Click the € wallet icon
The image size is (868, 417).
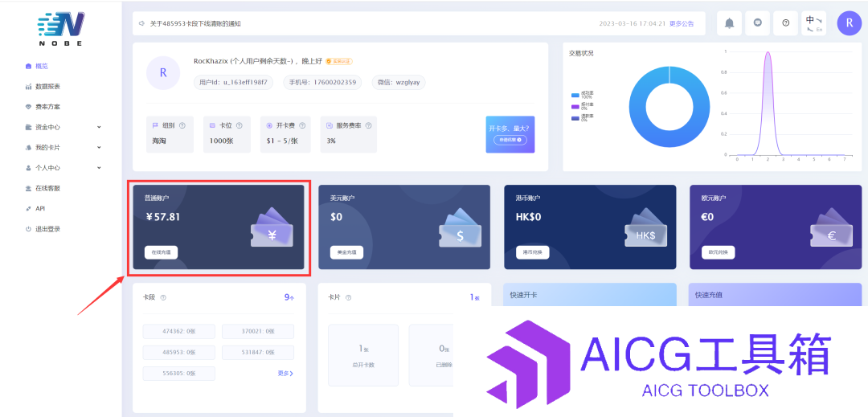(832, 228)
